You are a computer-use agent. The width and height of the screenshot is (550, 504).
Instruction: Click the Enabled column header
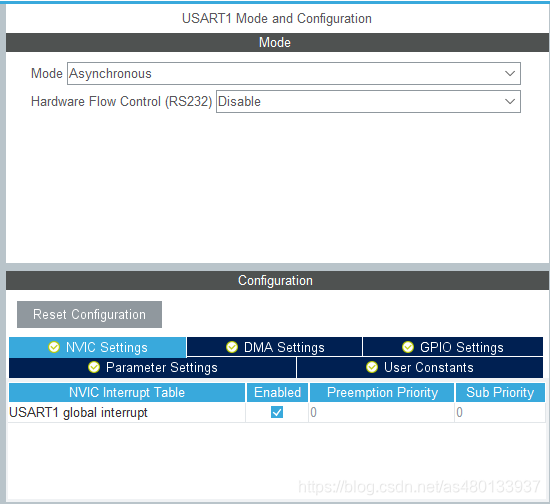pyautogui.click(x=277, y=392)
